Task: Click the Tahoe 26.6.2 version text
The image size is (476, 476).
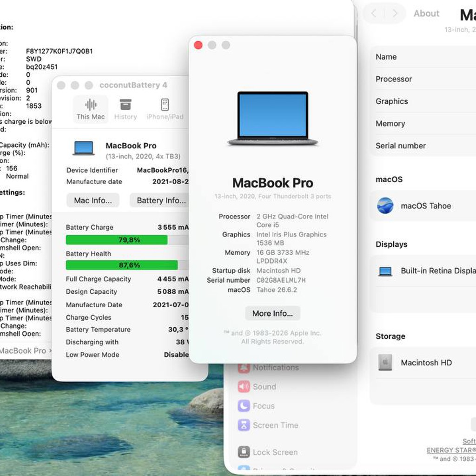Action: tap(277, 290)
